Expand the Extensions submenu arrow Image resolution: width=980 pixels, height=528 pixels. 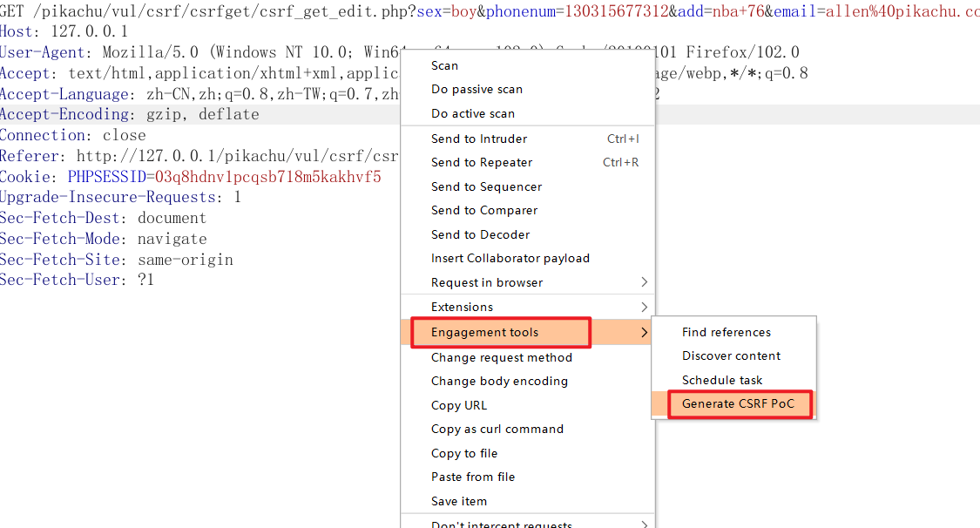pos(644,307)
